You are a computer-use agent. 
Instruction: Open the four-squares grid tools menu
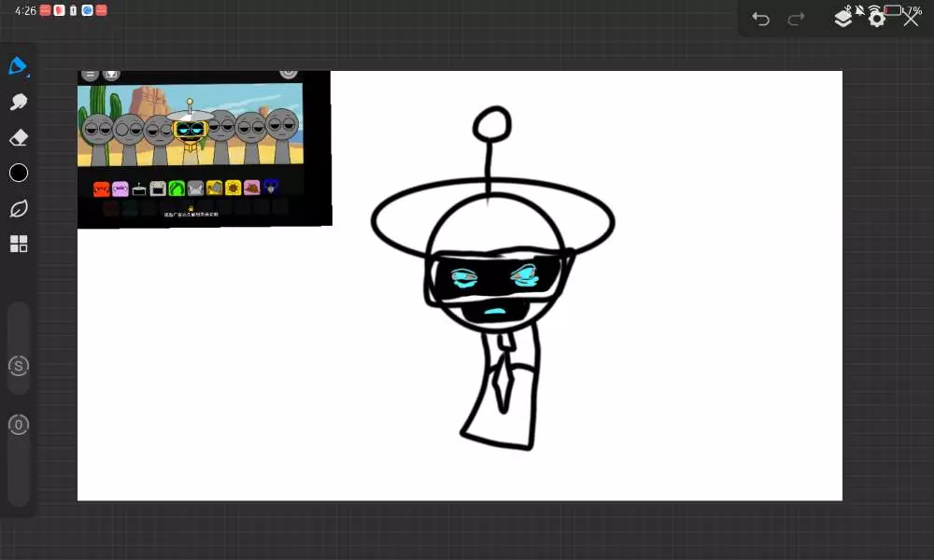pyautogui.click(x=19, y=244)
